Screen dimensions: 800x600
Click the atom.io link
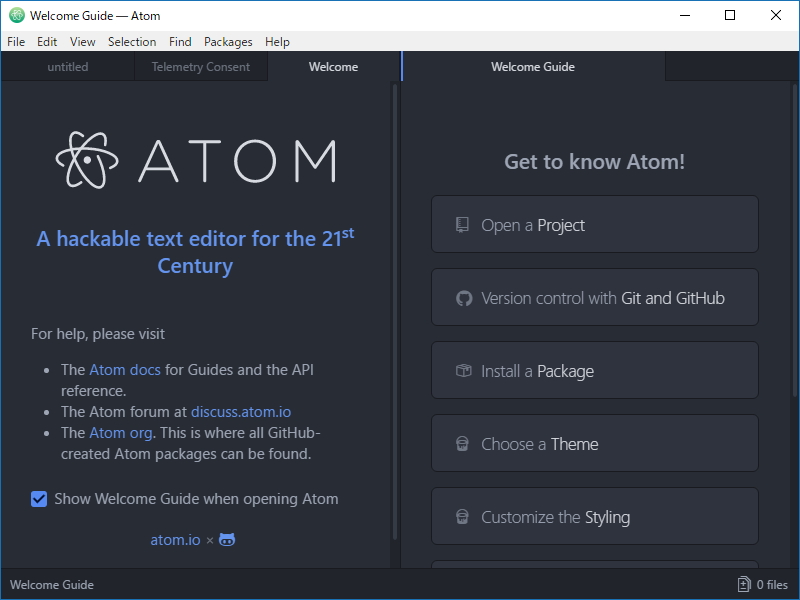pos(175,539)
